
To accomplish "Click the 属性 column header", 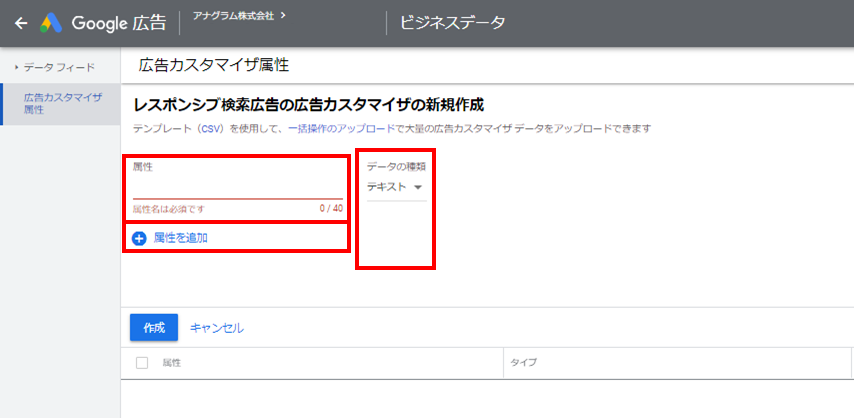I will coord(172,362).
